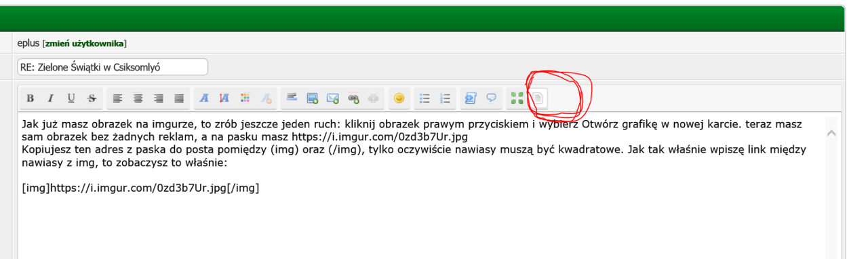Viewport: 868px width, 259px height.
Task: Click the '[img]https://i.imgur.com/0zd3b7Ur.jpg[/img]' line
Action: [141, 188]
